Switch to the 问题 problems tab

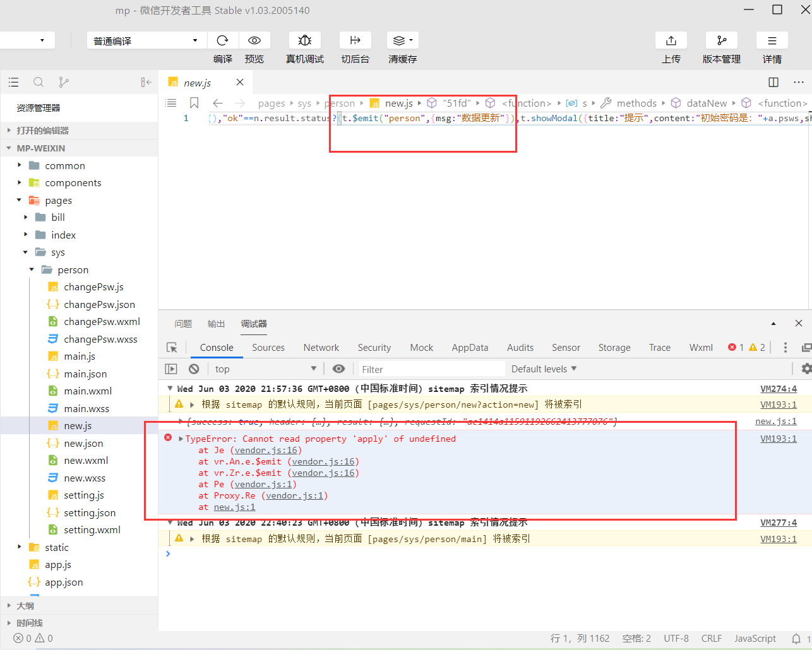(183, 324)
